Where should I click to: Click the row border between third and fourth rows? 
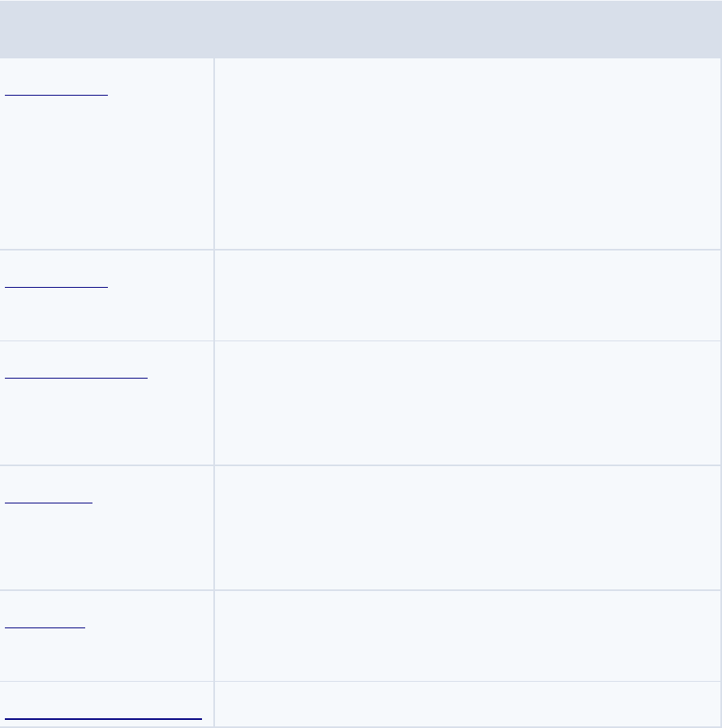point(360,465)
